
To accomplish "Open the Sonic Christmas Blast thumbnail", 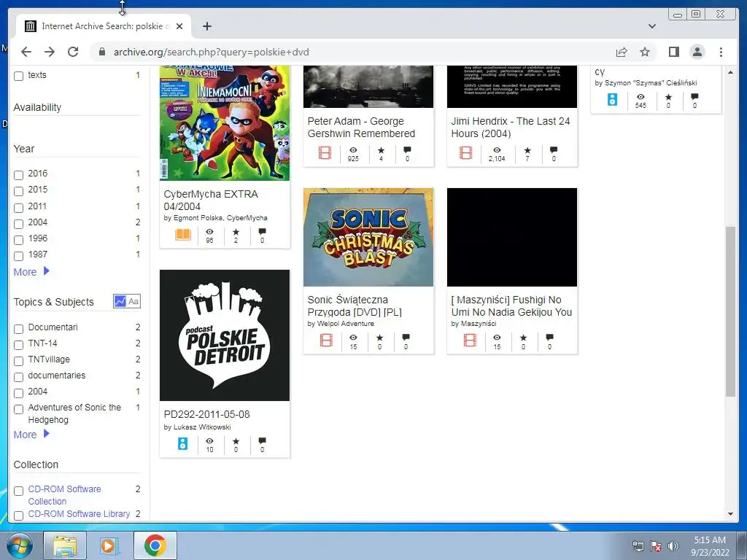I will [x=368, y=237].
